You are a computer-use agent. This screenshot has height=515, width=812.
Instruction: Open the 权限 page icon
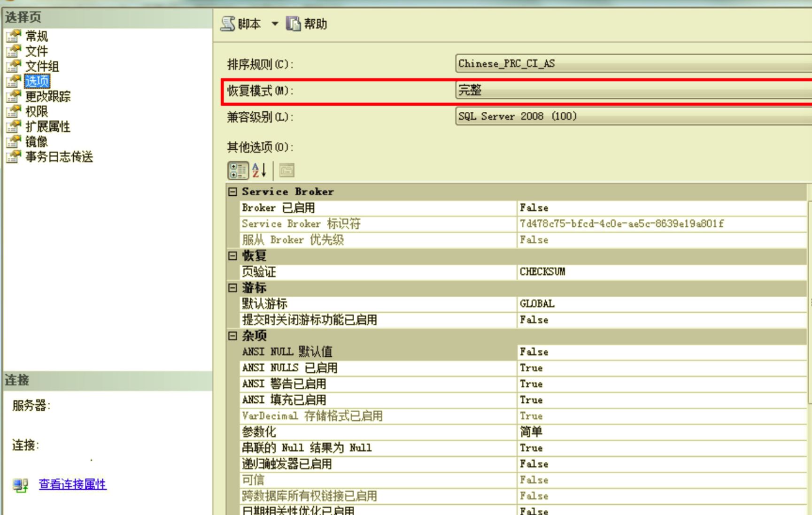point(14,111)
